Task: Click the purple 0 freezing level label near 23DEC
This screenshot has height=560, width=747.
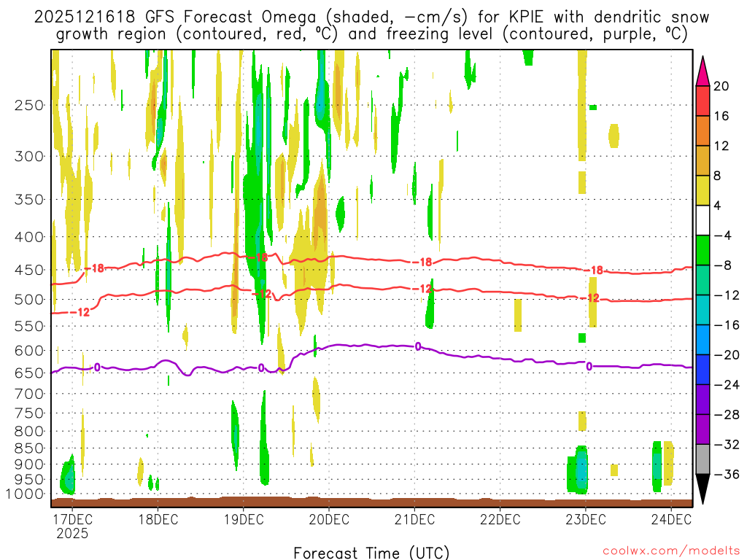Action: tap(589, 366)
